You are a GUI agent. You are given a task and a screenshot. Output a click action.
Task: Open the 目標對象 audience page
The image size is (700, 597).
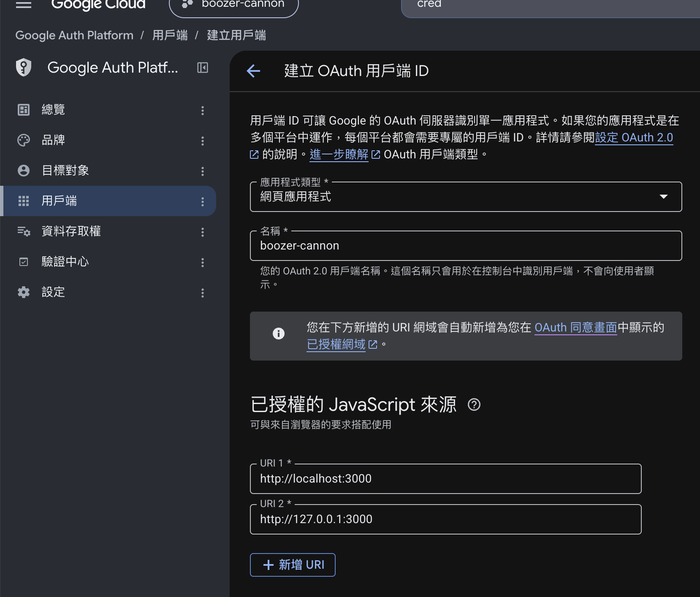click(x=109, y=171)
